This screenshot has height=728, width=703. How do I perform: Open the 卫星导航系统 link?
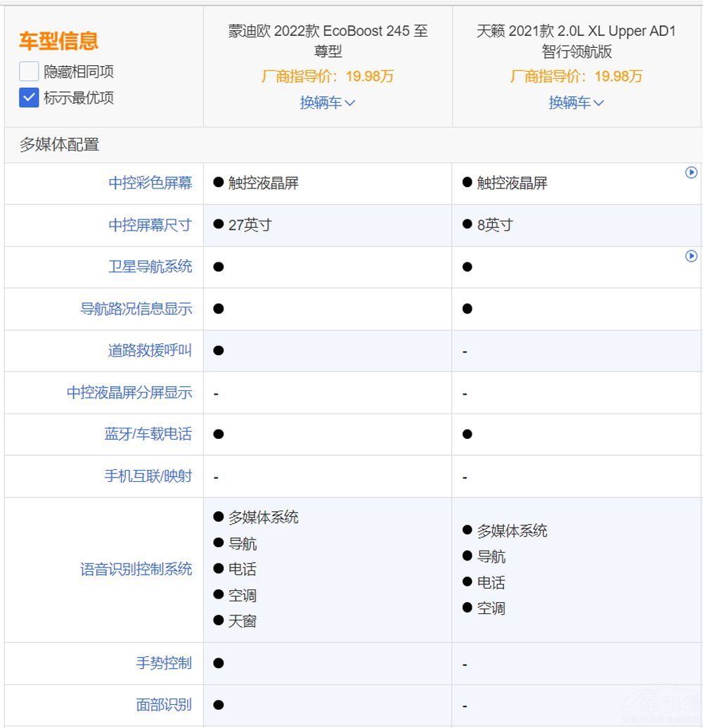pyautogui.click(x=151, y=267)
